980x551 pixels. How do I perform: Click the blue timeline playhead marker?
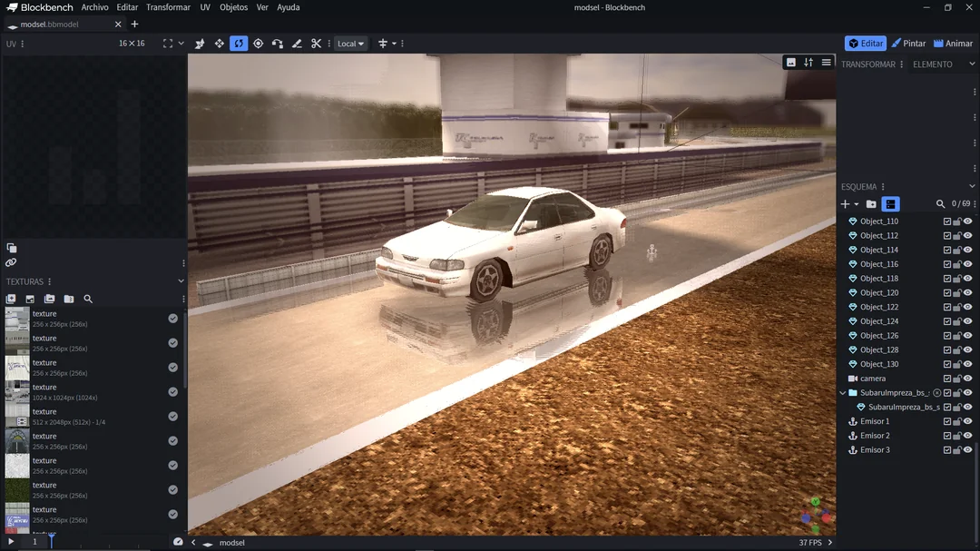click(51, 540)
